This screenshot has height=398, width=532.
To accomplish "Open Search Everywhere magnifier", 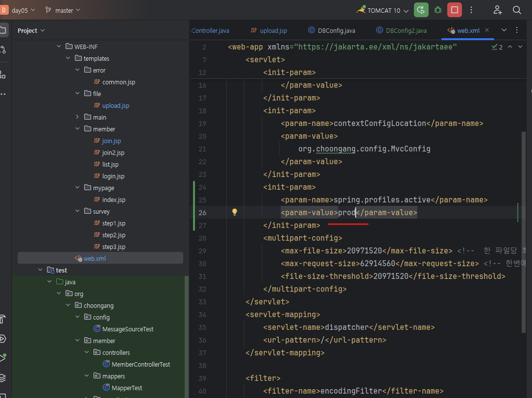I will (x=517, y=10).
